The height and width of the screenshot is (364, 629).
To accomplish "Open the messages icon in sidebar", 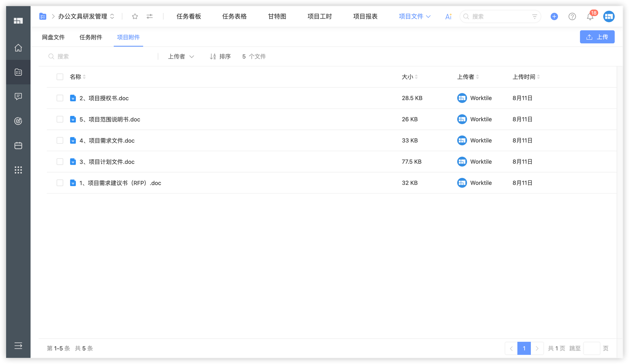I will [x=18, y=97].
